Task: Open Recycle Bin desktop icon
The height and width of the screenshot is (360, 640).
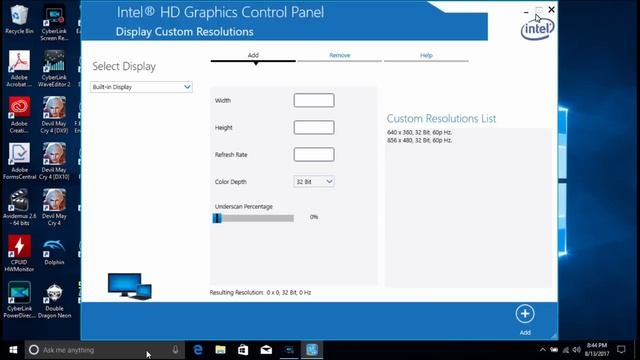Action: (x=19, y=19)
